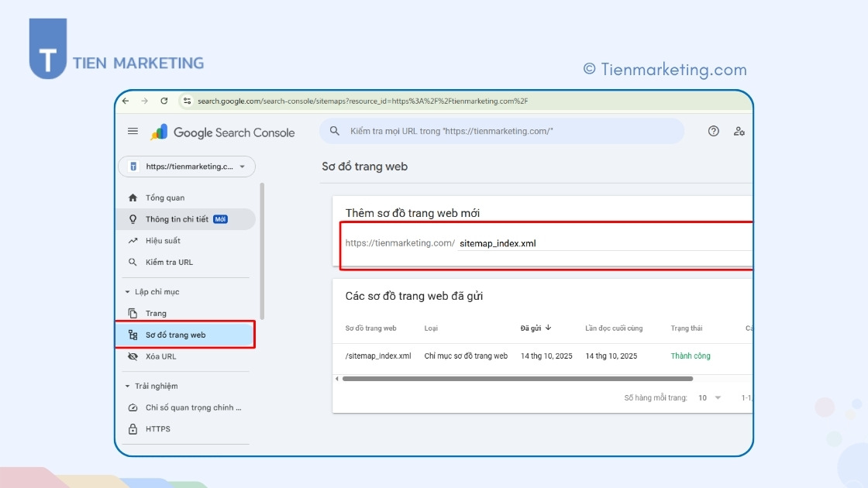Image resolution: width=868 pixels, height=488 pixels.
Task: Open user settings icon in header
Action: [739, 132]
